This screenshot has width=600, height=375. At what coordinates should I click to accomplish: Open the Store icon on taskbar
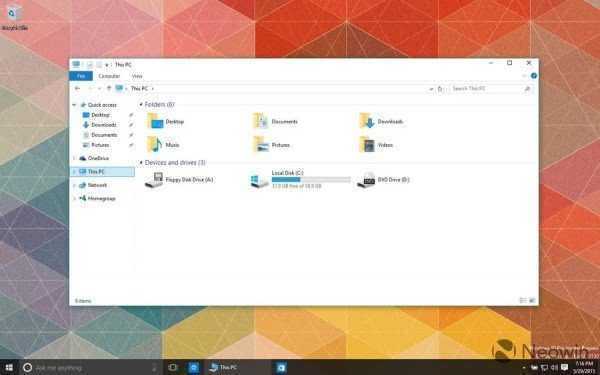tap(281, 368)
